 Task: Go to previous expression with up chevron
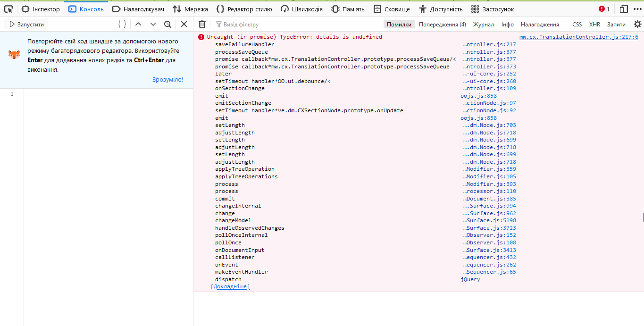point(138,24)
